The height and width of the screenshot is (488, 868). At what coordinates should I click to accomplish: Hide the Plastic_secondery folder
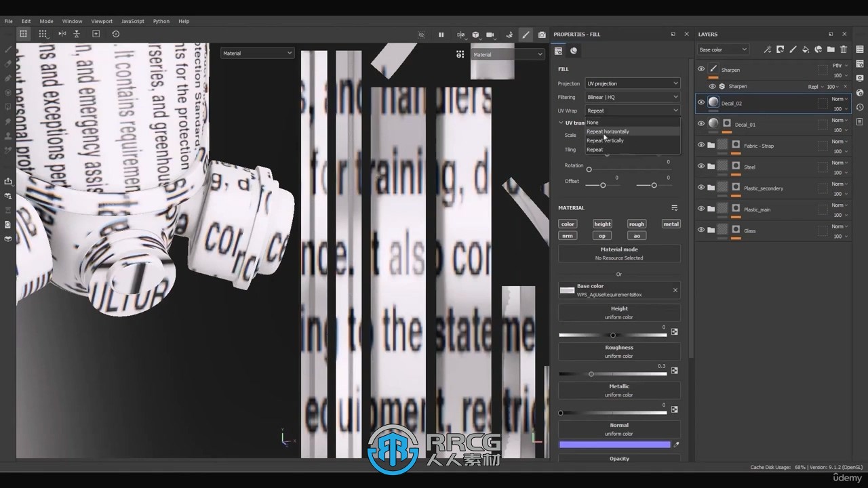pyautogui.click(x=701, y=187)
